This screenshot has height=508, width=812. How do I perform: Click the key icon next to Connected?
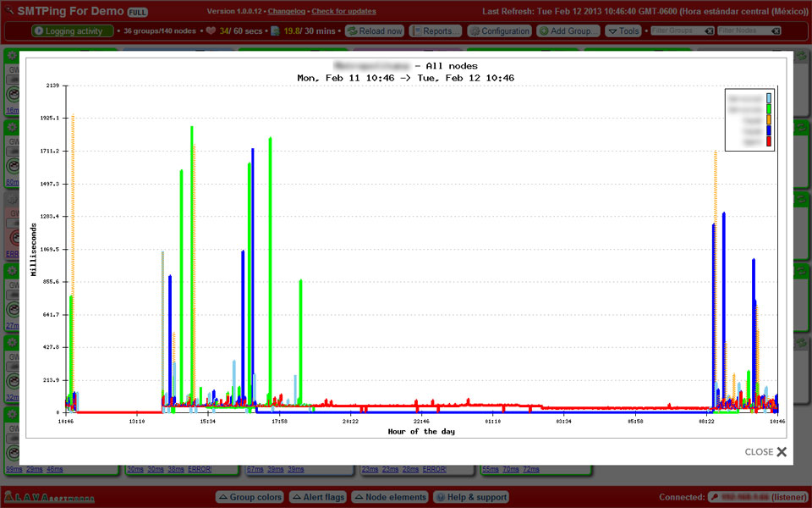[713, 498]
